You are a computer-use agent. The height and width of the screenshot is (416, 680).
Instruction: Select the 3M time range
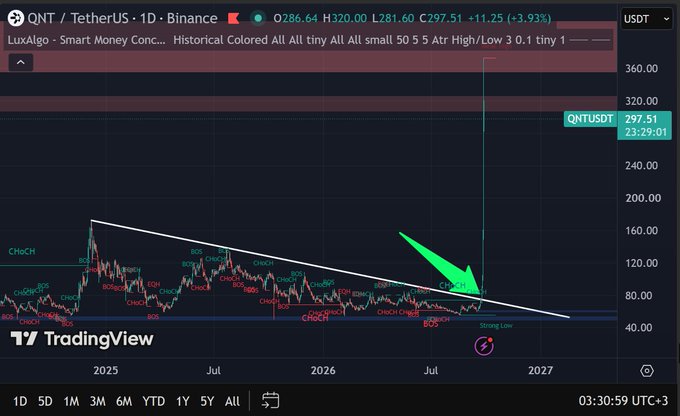coord(98,401)
